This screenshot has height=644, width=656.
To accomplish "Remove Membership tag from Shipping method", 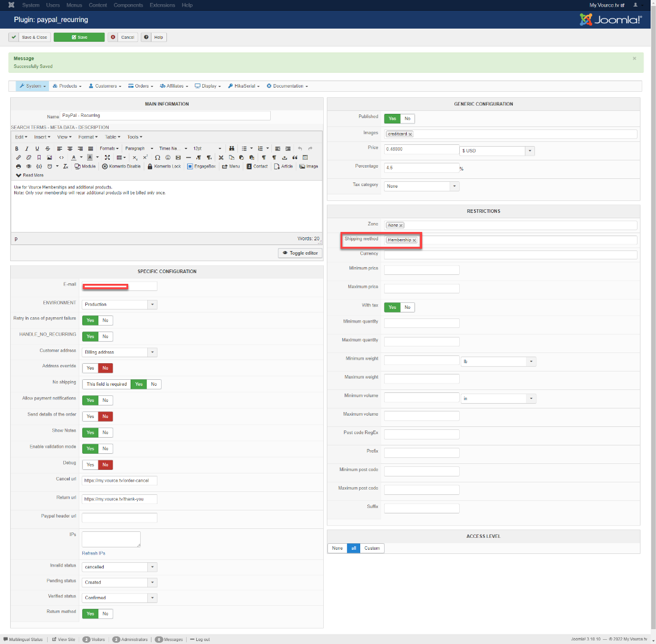I will click(414, 241).
